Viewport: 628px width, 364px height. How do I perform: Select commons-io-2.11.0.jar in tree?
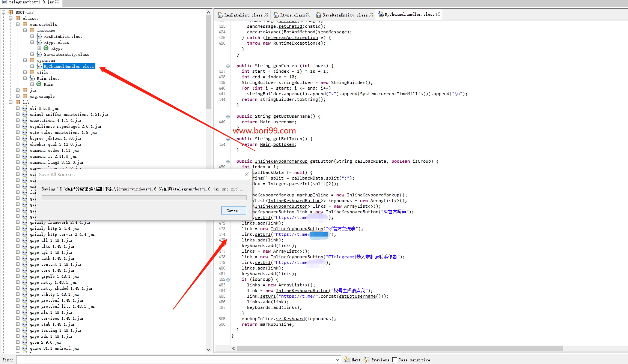pyautogui.click(x=54, y=156)
